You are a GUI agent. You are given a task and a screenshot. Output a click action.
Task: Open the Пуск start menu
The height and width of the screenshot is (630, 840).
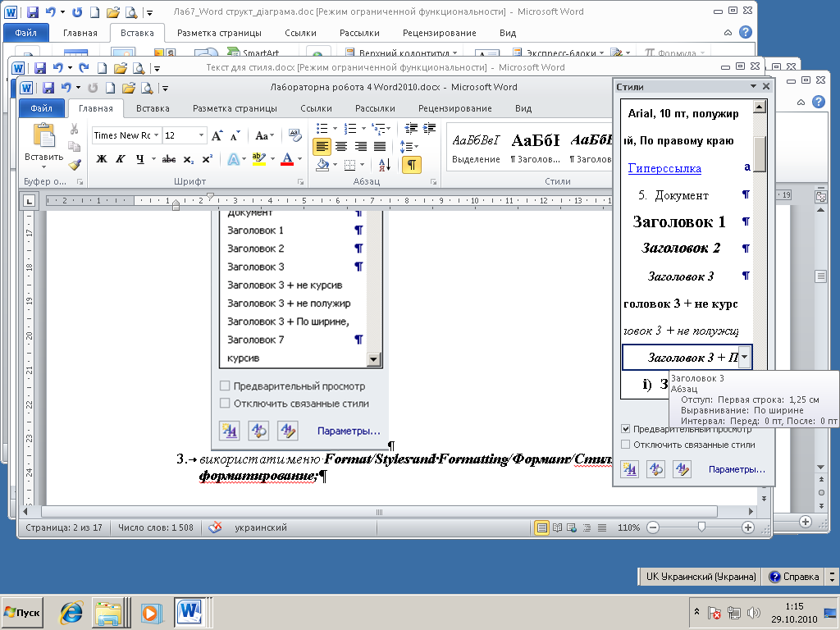(x=22, y=612)
